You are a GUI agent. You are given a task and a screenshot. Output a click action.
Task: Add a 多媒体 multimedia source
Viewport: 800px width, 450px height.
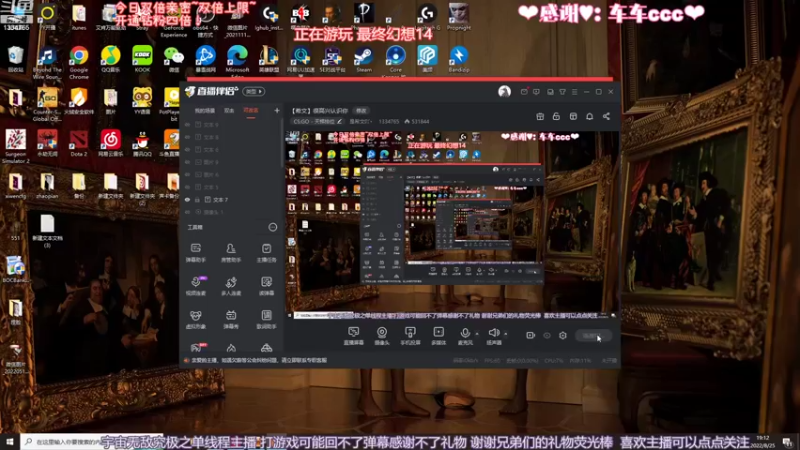coord(438,336)
